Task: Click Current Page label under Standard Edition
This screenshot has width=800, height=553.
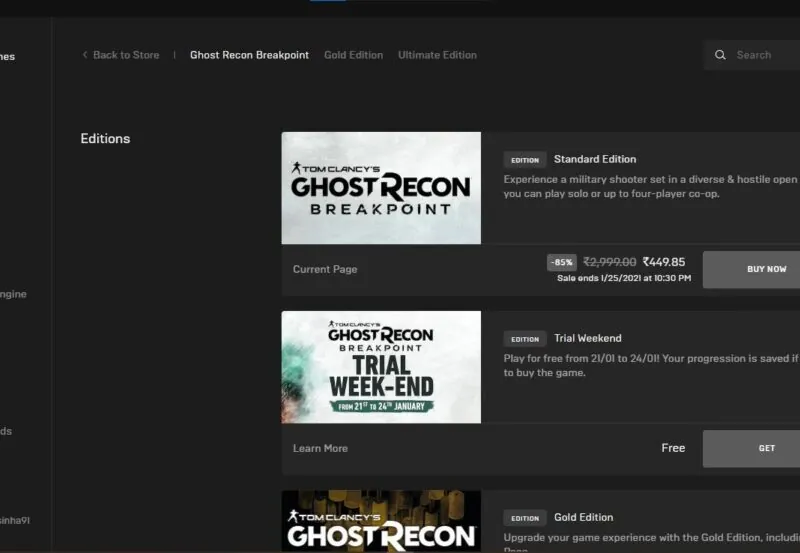Action: (x=324, y=269)
